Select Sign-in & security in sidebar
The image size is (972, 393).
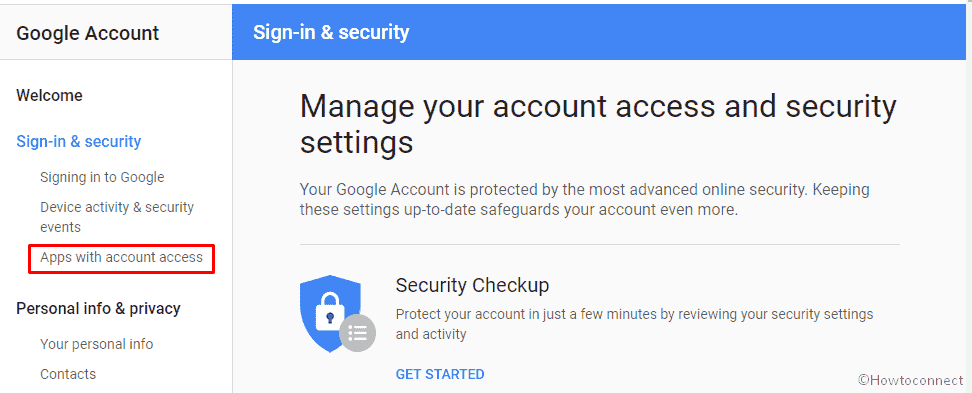79,141
